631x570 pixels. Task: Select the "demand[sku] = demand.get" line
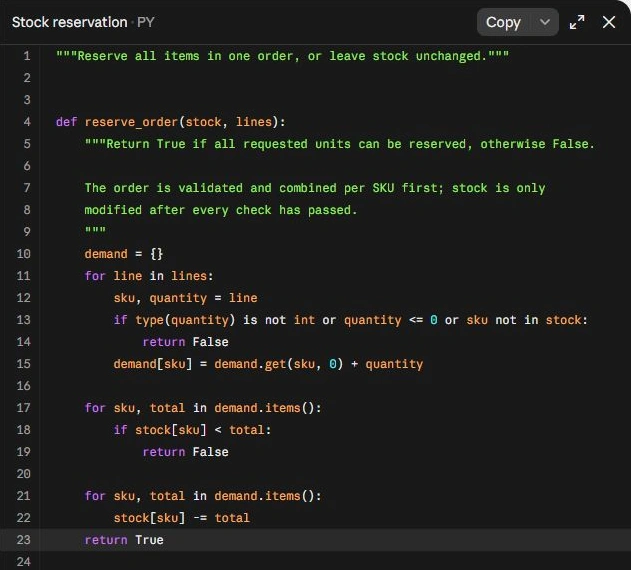(x=268, y=364)
